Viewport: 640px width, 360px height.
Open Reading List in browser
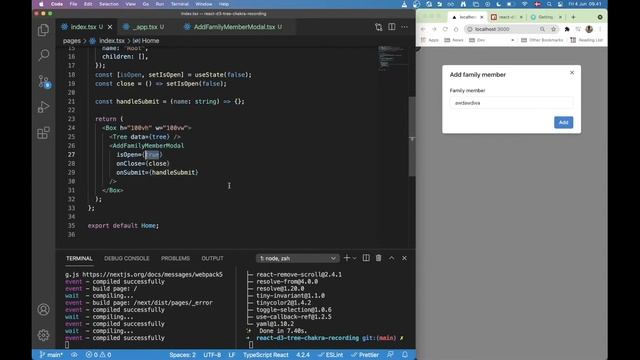point(587,40)
